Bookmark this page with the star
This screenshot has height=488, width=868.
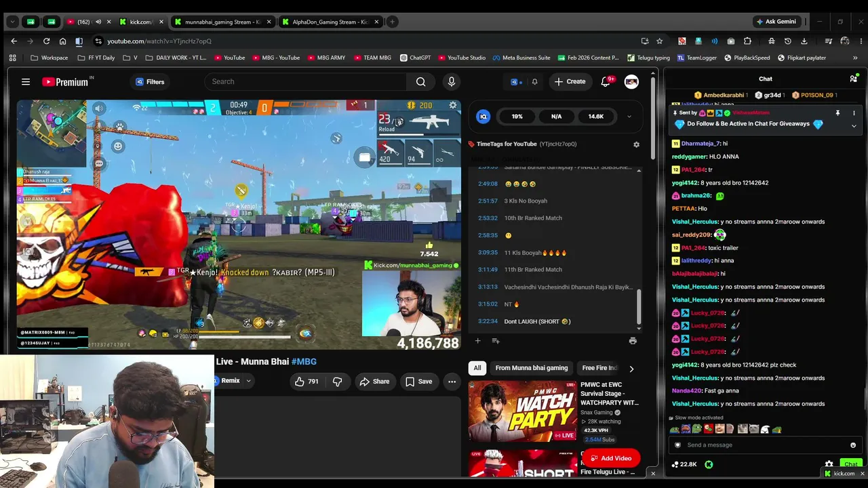pos(659,41)
